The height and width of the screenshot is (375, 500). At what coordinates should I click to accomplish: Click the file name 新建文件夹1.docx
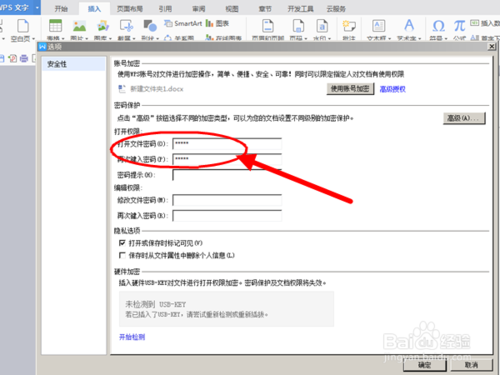point(157,89)
